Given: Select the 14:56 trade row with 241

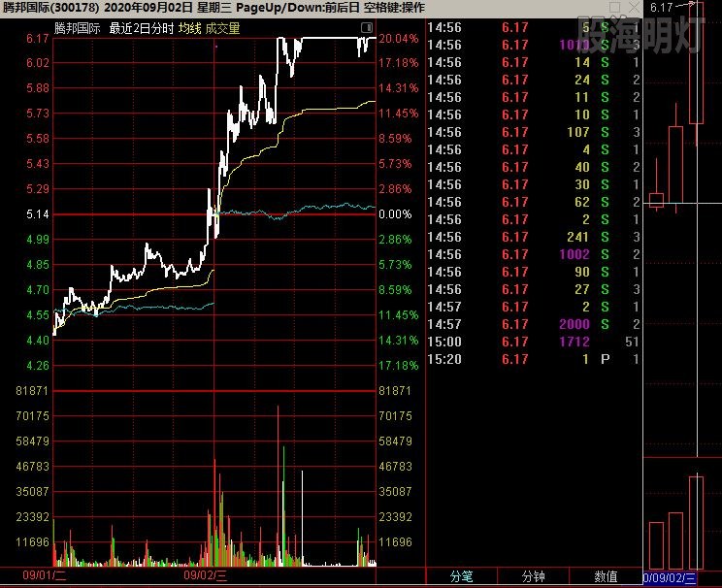Looking at the screenshot, I should point(534,237).
